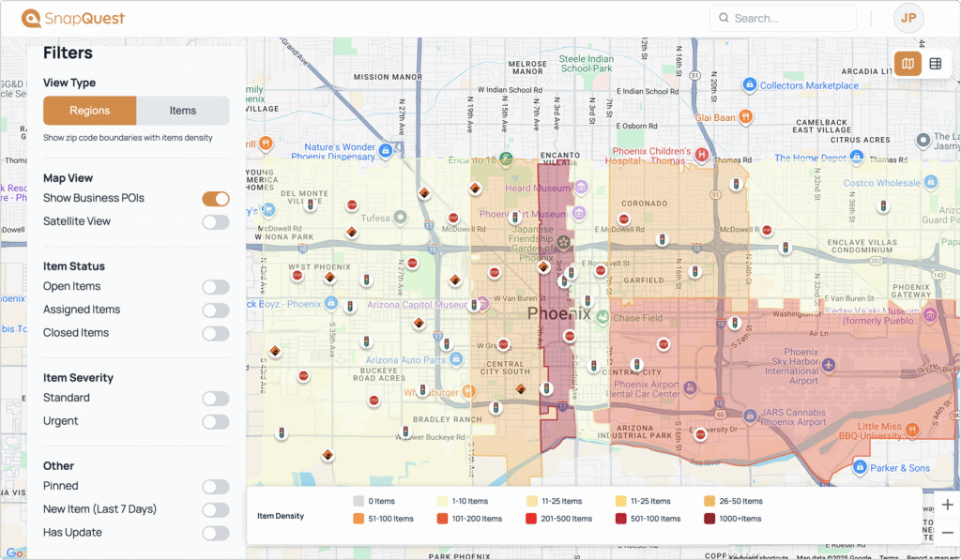Open the JP user avatar menu
Screen dimensions: 961x560
(908, 18)
